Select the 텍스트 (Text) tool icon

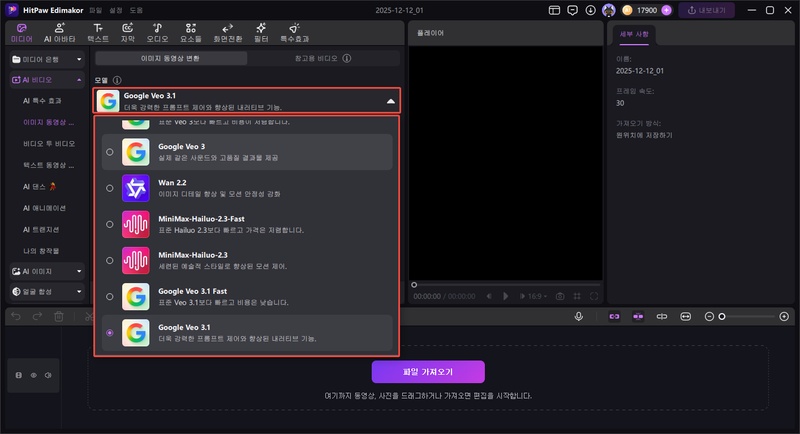tap(98, 32)
